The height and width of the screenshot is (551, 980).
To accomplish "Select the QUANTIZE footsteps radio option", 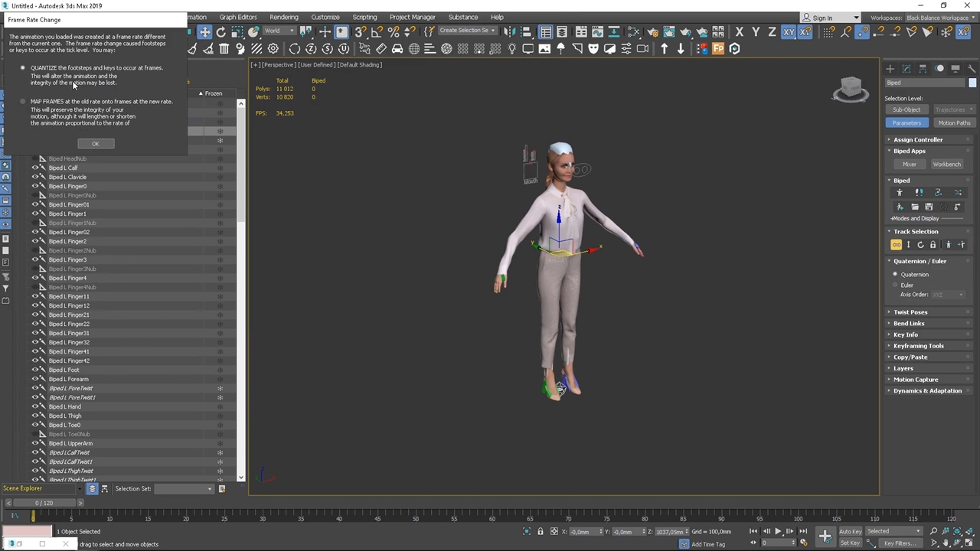I will pos(23,68).
